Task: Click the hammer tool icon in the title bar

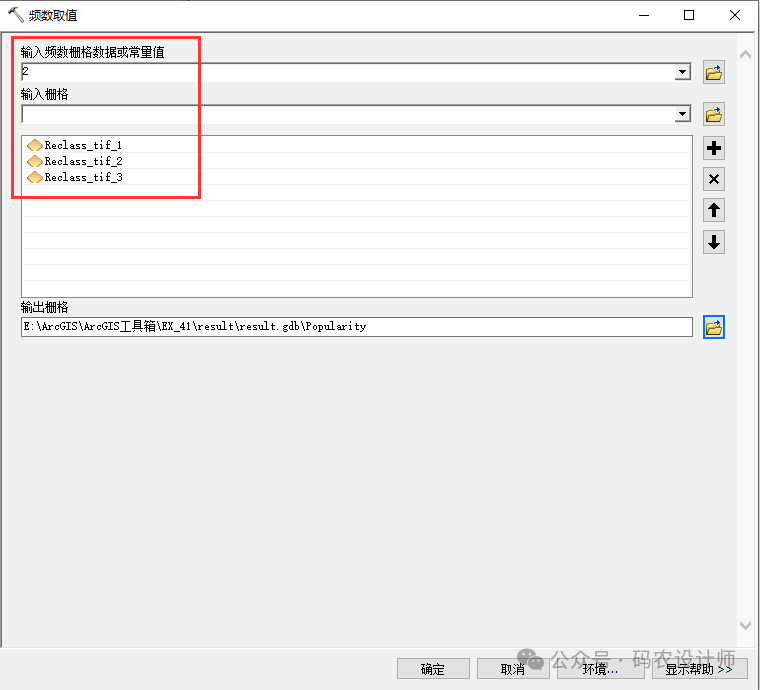Action: (x=15, y=15)
